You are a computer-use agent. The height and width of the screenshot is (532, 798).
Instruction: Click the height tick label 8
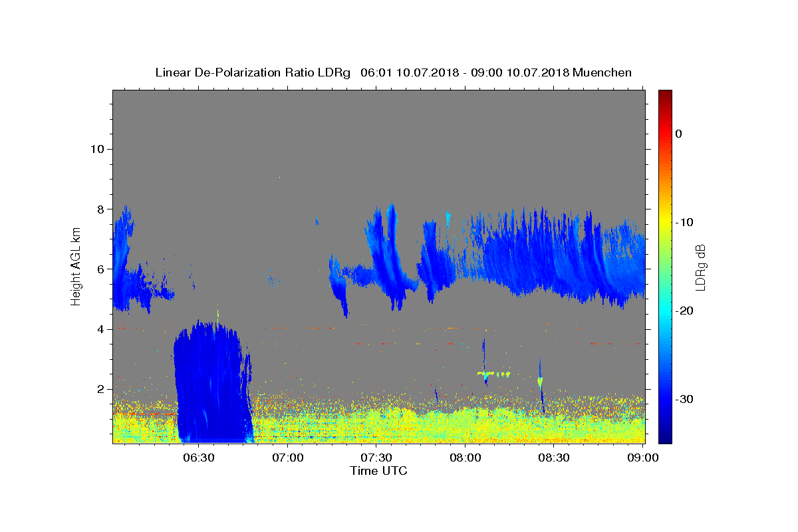pos(100,209)
